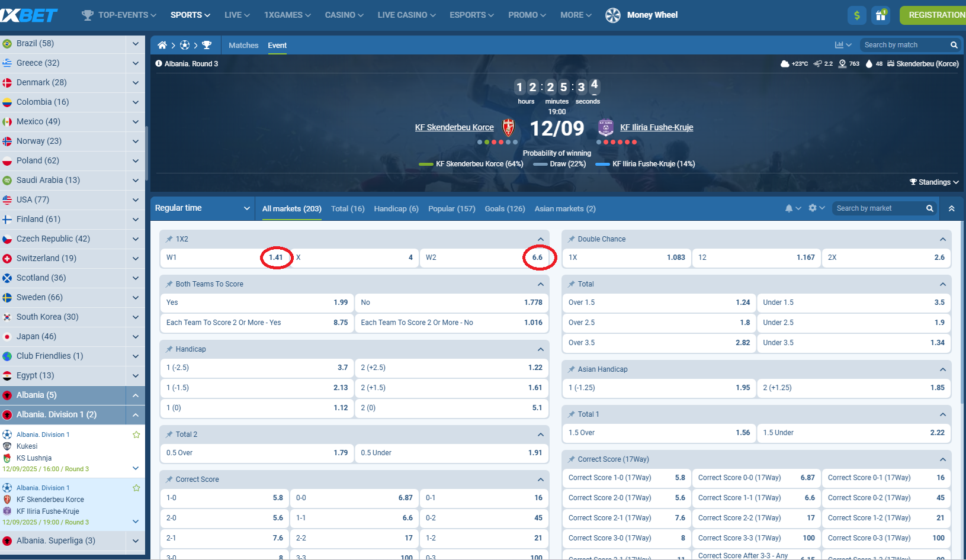Open the ESPORTS menu
The height and width of the screenshot is (560, 966).
click(x=471, y=15)
